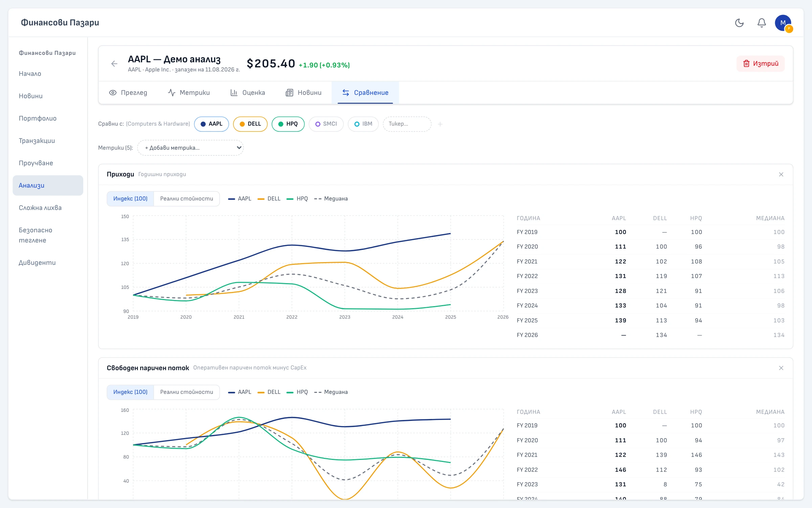The image size is (812, 508).
Task: Open notifications bell
Action: (x=762, y=23)
